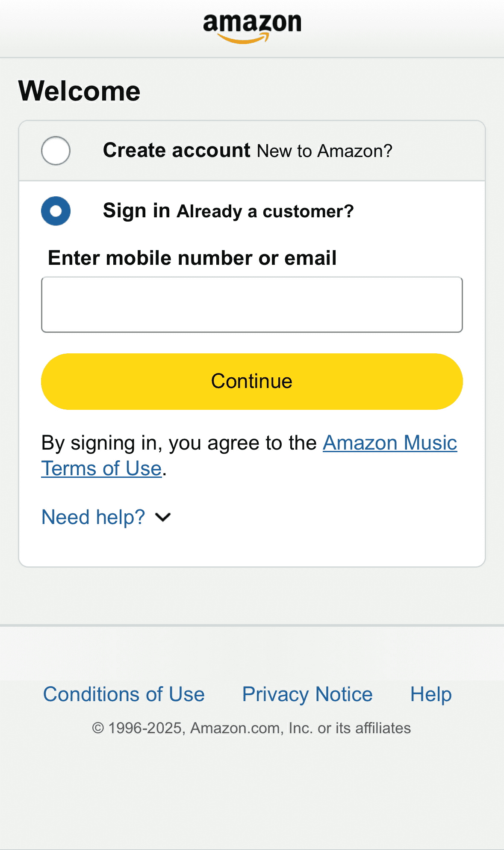This screenshot has width=504, height=850.
Task: Open the Privacy Notice footer link
Action: point(307,694)
